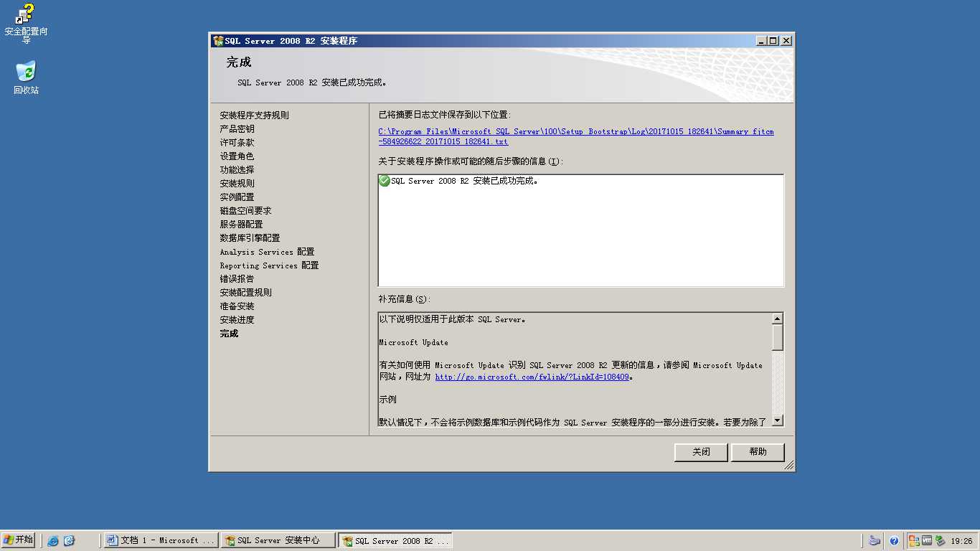The height and width of the screenshot is (551, 980).
Task: Select the Reporting Services 配置 step
Action: point(269,265)
